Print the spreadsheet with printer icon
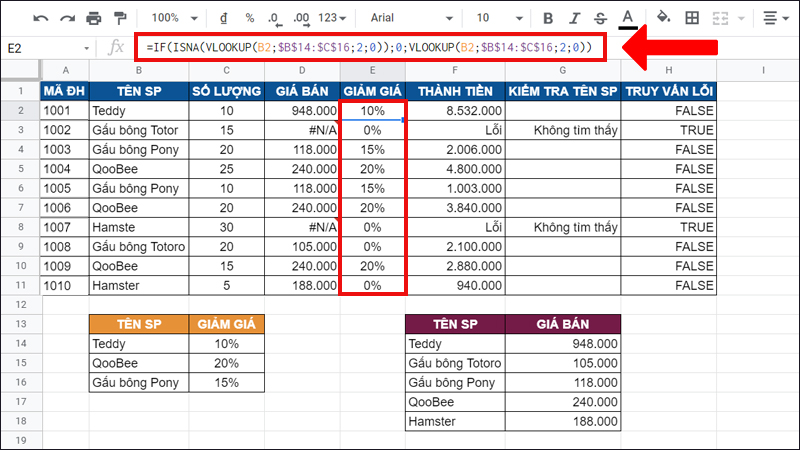The width and height of the screenshot is (800, 450). pyautogui.click(x=93, y=18)
